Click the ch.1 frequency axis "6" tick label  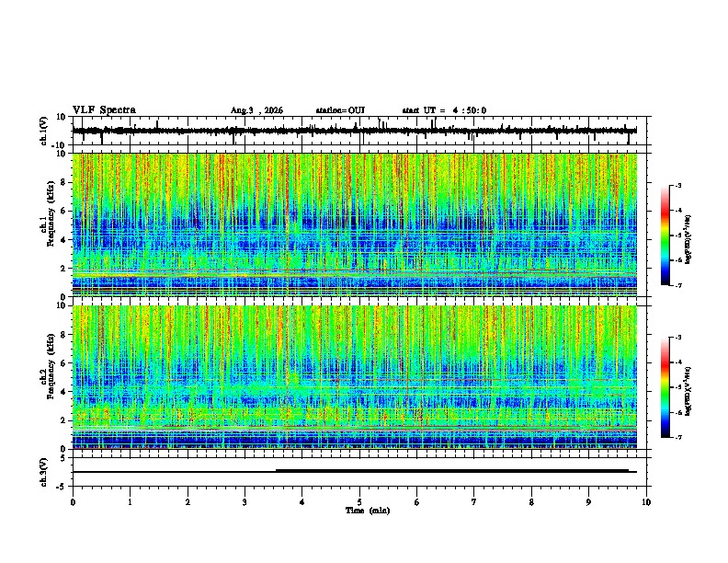click(x=63, y=211)
